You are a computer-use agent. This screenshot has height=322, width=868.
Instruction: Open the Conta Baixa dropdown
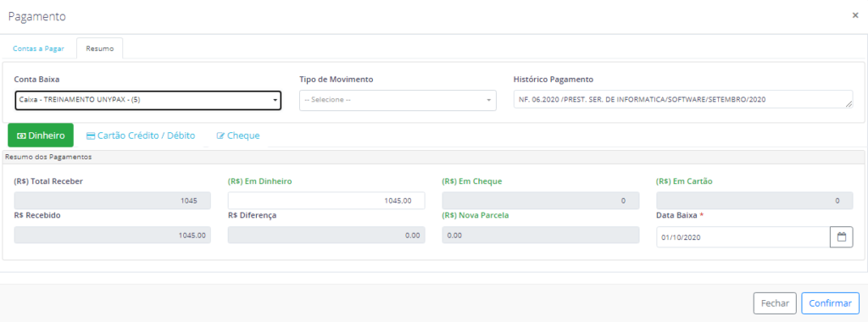pyautogui.click(x=147, y=100)
